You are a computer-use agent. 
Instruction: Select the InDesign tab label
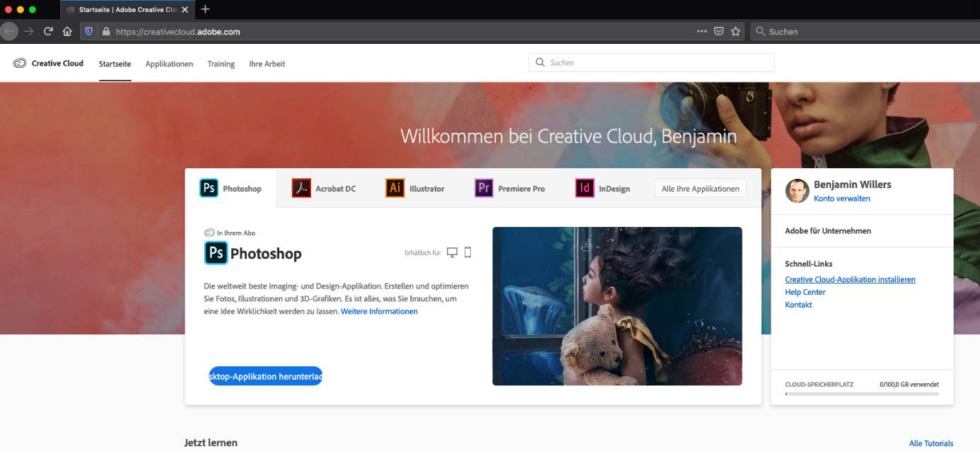click(x=614, y=189)
